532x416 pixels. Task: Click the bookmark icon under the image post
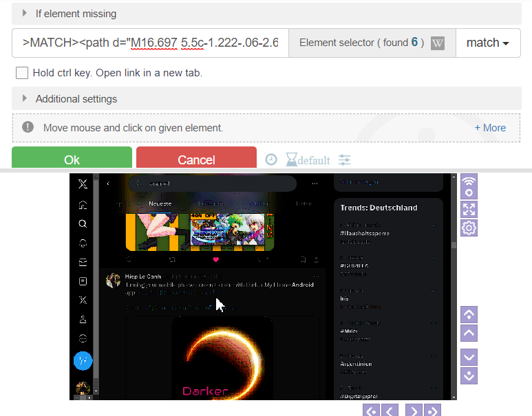point(303,260)
